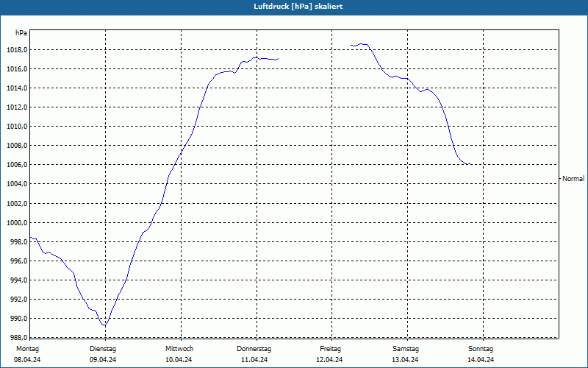588x368 pixels.
Task: Click the 'Normal' marker label
Action: coord(573,179)
